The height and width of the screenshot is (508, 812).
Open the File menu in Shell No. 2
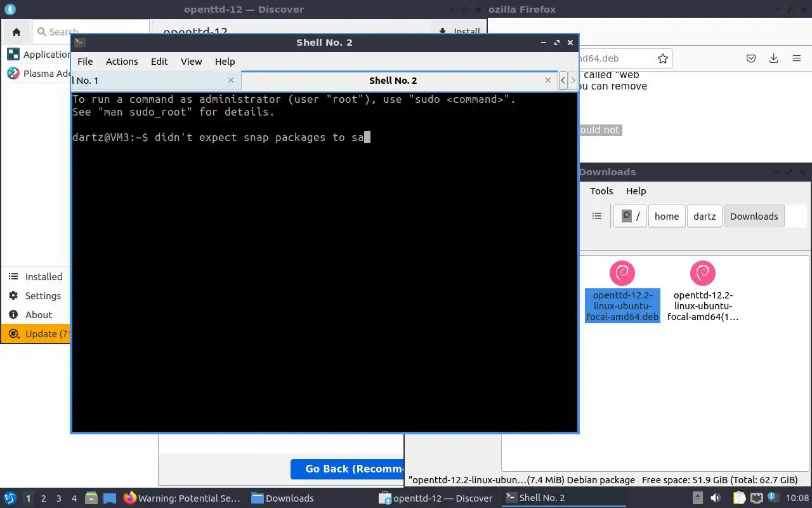pyautogui.click(x=85, y=62)
